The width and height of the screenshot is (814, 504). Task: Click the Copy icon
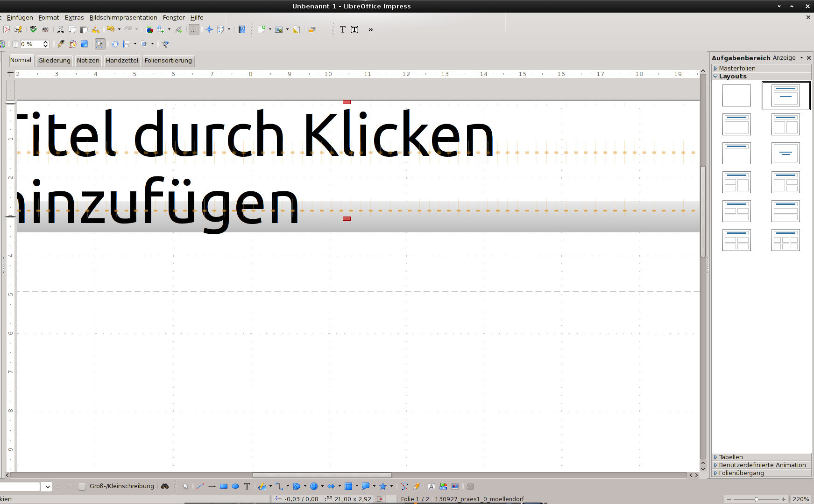point(72,29)
